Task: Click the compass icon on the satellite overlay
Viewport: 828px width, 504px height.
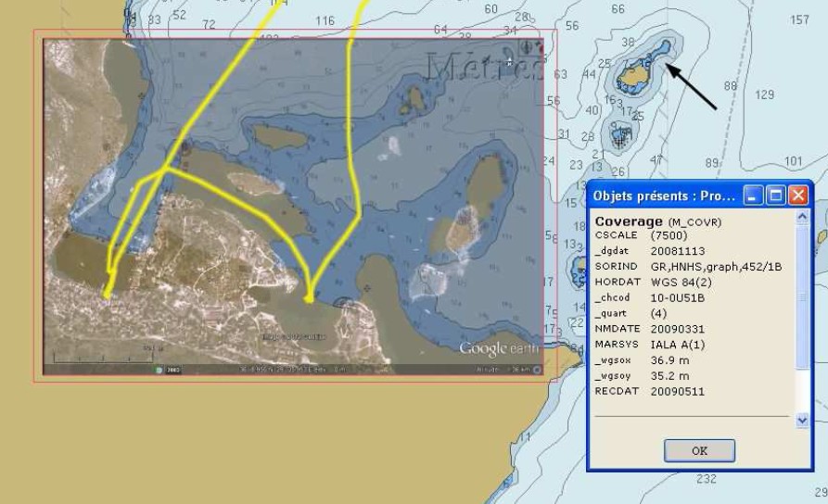Action: point(529,46)
